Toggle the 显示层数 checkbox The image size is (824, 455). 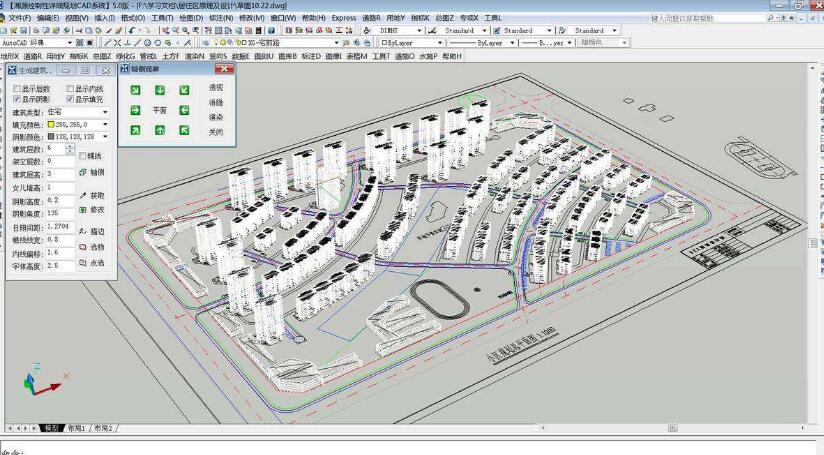coord(17,89)
